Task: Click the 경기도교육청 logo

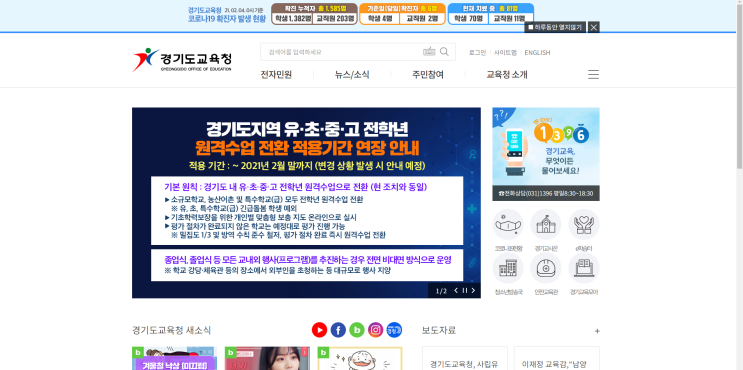Action: pyautogui.click(x=182, y=60)
